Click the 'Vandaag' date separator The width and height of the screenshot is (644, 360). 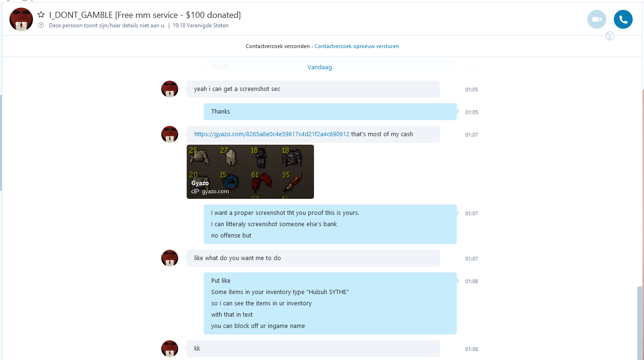[320, 67]
